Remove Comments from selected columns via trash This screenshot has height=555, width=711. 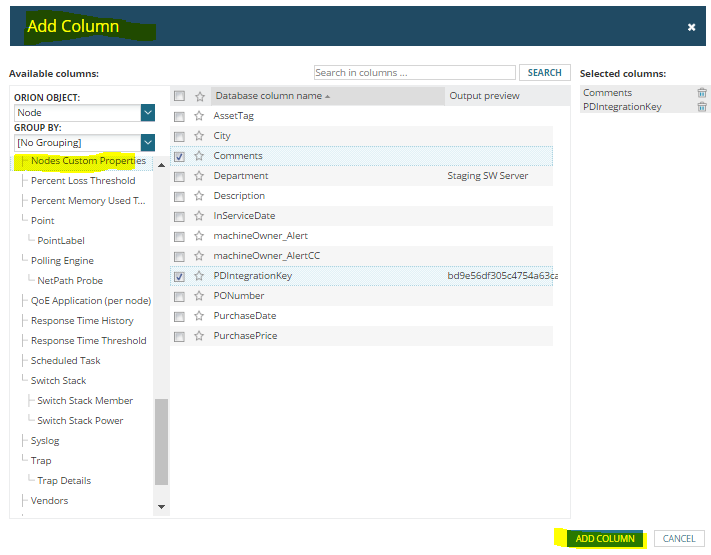point(701,92)
